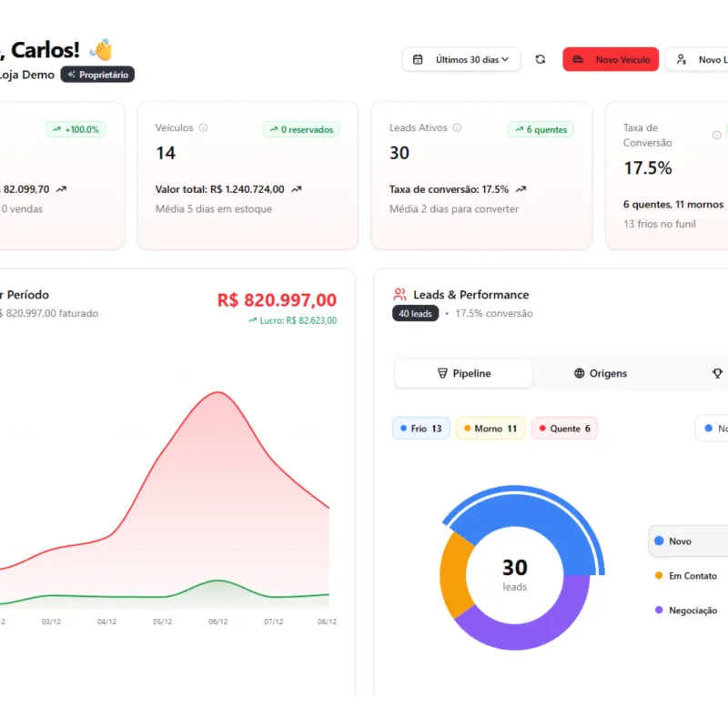Open the Últimos 30 dias period dropdown
Viewport: 728px width, 728px height.
click(461, 59)
